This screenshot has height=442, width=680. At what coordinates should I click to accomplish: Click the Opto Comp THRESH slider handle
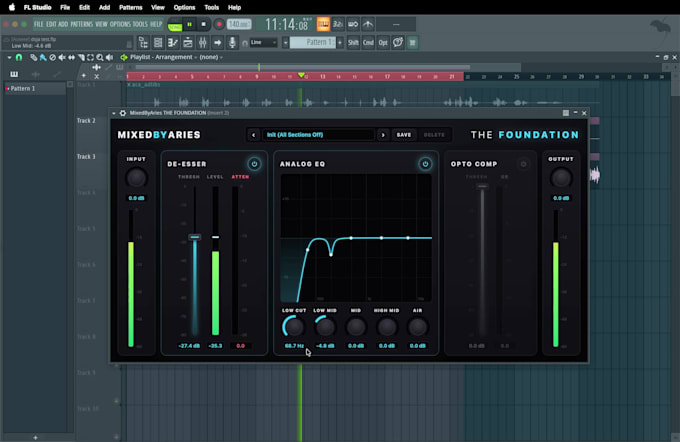click(482, 187)
